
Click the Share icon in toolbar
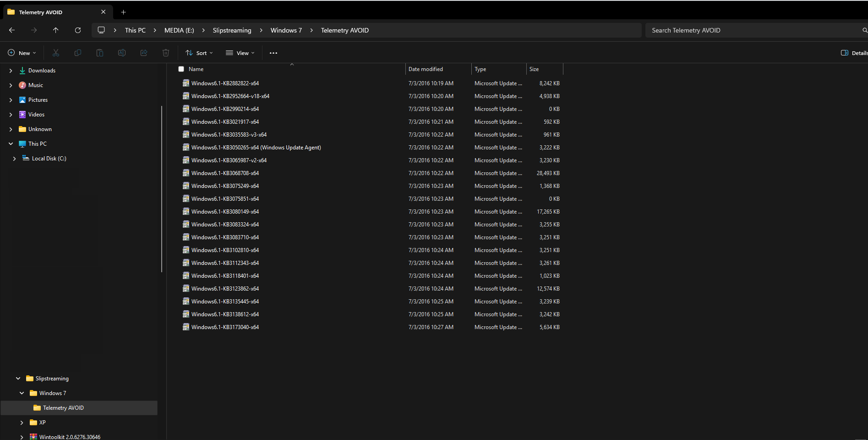coord(144,53)
